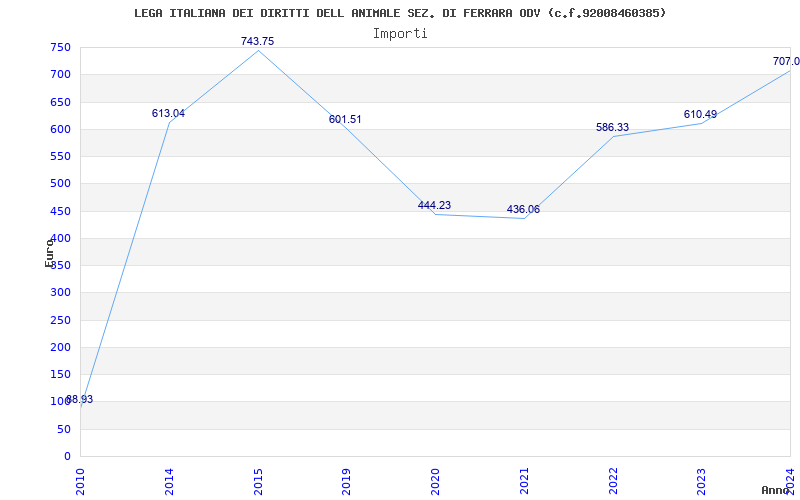Click the 200 value on Euro axis
800x500 pixels.
coord(60,347)
